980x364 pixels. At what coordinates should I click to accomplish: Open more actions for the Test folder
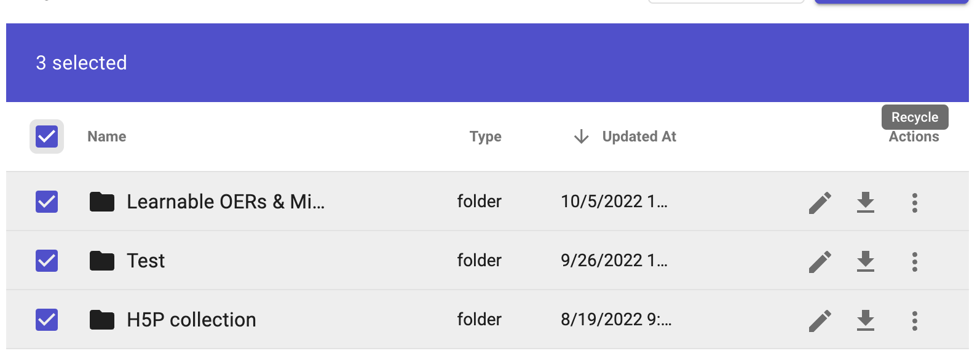click(x=914, y=260)
